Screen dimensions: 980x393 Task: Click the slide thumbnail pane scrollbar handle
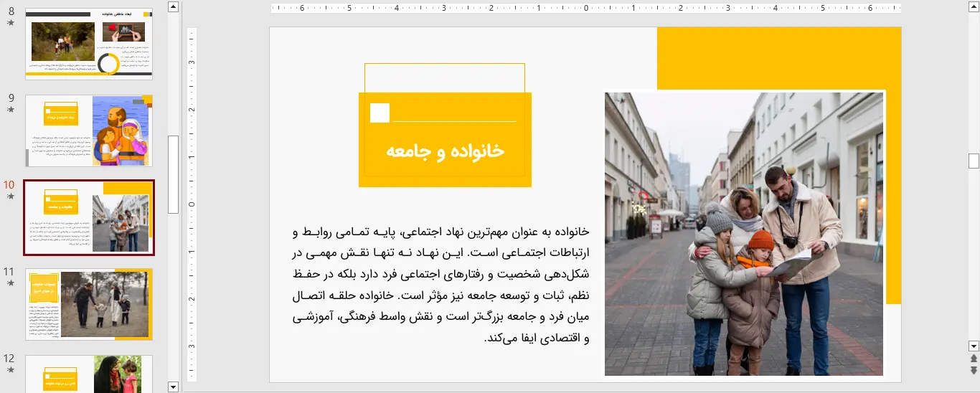[173, 174]
